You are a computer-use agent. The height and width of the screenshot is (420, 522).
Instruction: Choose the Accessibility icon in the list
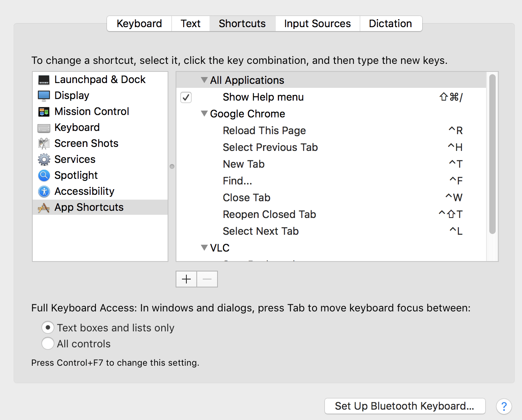pyautogui.click(x=44, y=192)
